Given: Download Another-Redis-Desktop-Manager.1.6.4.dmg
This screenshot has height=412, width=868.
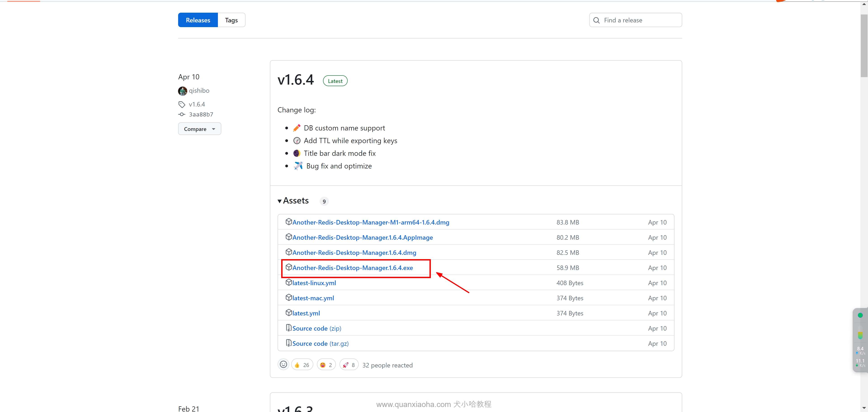Looking at the screenshot, I should click(354, 253).
